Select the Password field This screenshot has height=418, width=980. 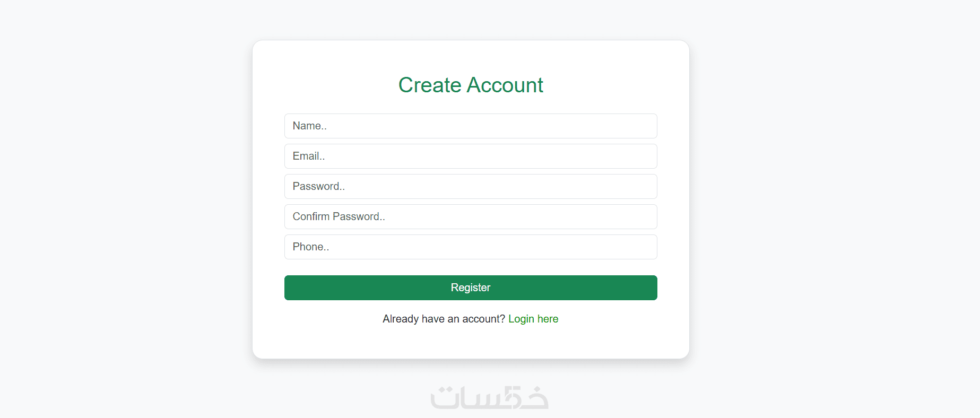coord(471,186)
